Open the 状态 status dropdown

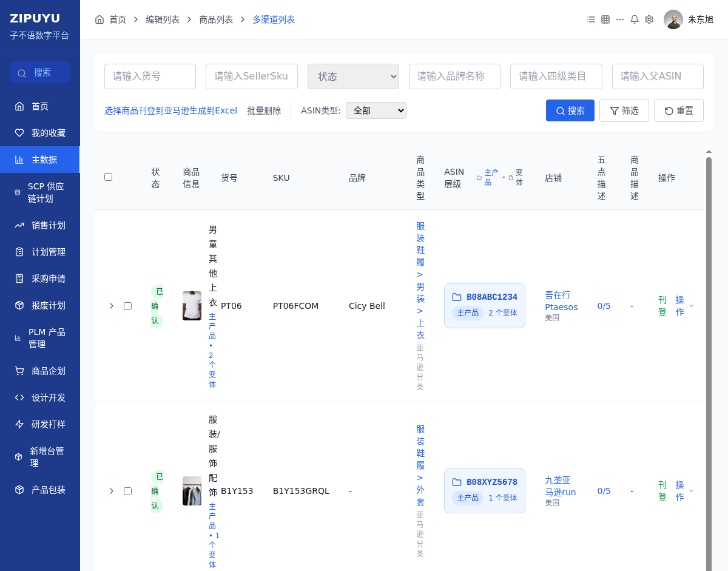click(x=353, y=76)
